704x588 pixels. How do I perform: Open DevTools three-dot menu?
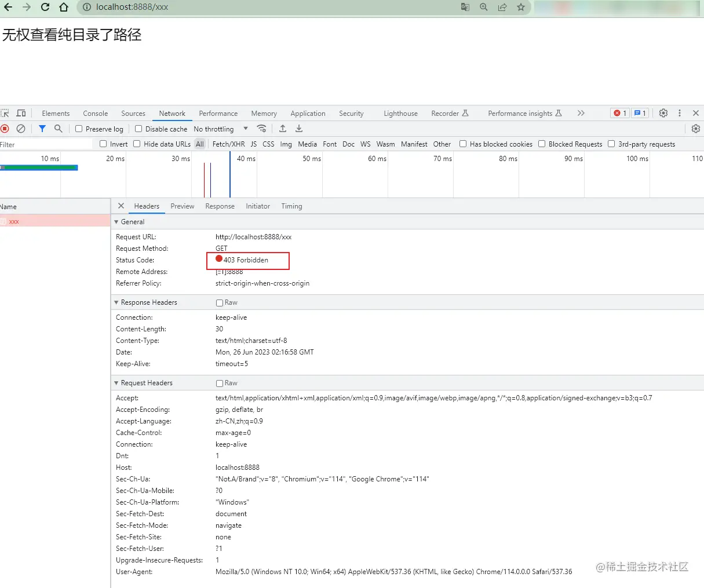(x=680, y=113)
